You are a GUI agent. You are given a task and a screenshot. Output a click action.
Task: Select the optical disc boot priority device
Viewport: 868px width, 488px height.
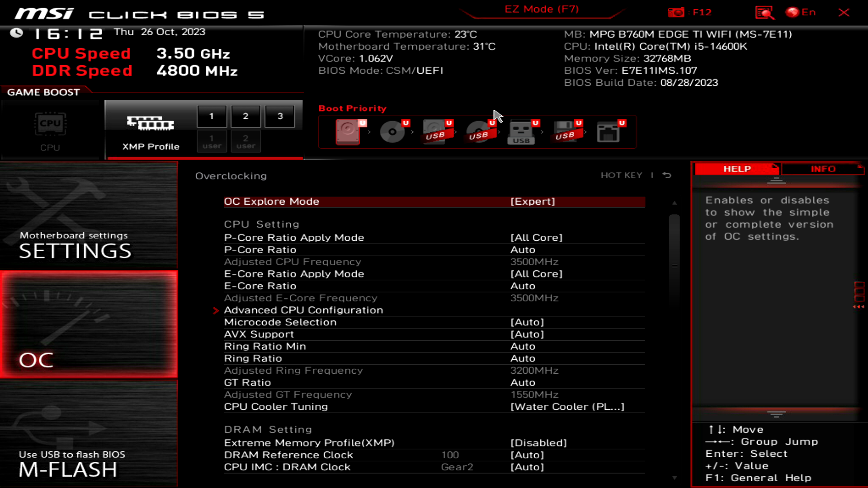(392, 131)
